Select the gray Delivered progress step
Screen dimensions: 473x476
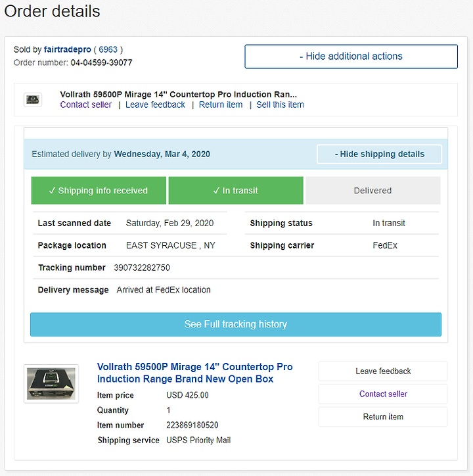coord(373,191)
